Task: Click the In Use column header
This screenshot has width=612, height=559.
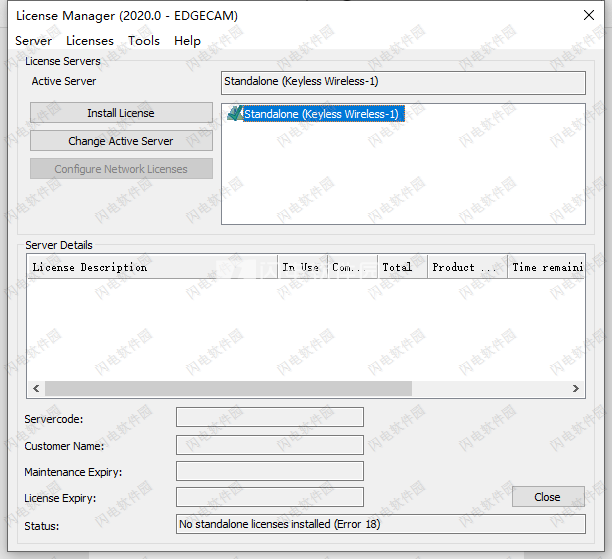Action: pos(302,267)
